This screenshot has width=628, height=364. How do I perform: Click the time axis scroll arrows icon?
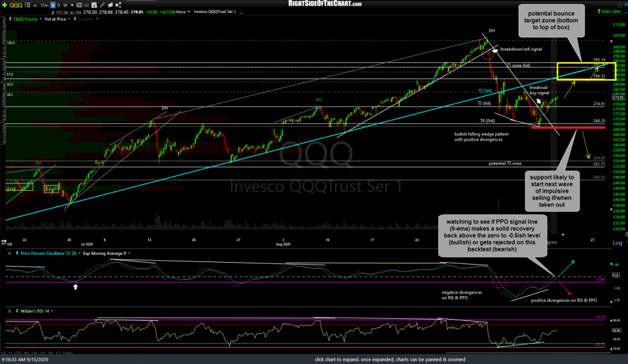coord(5,242)
